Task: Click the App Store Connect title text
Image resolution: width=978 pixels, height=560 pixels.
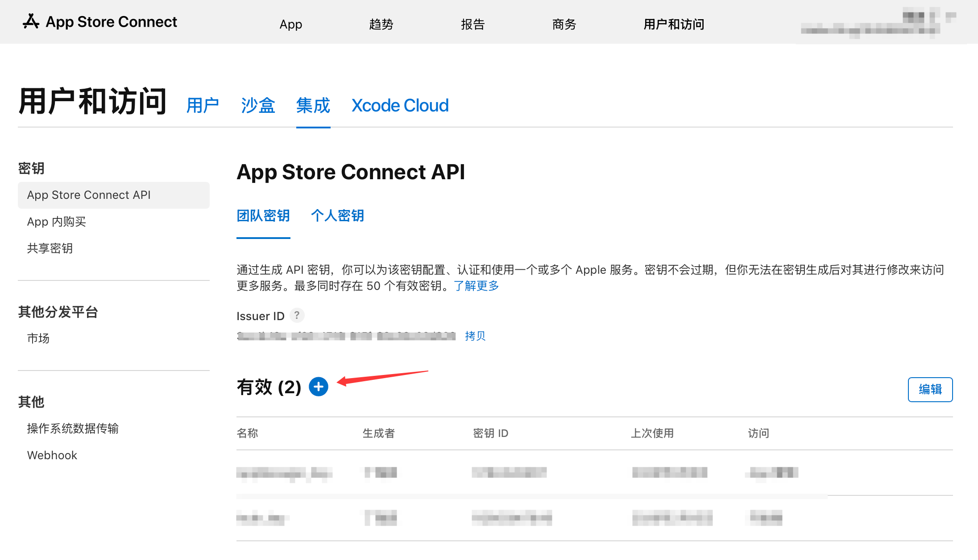Action: coord(112,21)
